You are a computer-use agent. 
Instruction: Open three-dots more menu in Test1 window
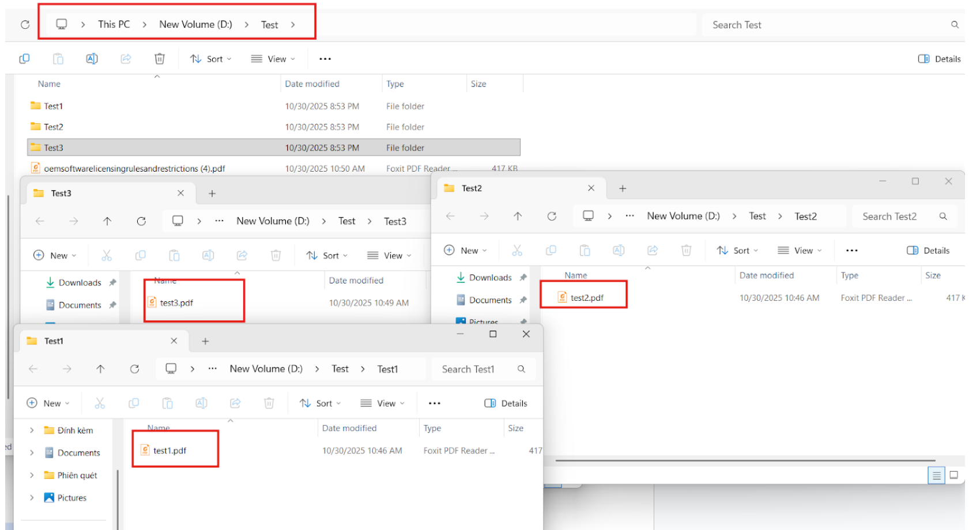435,403
